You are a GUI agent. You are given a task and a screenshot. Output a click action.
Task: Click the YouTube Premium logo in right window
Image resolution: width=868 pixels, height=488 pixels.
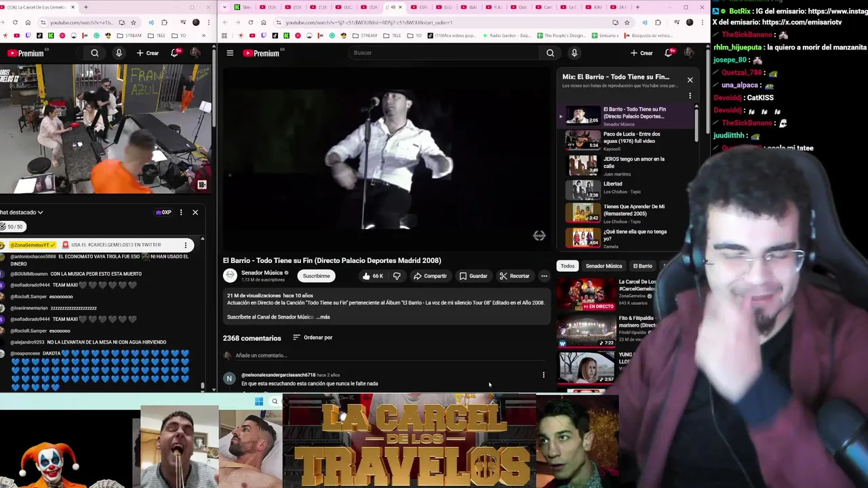point(261,53)
